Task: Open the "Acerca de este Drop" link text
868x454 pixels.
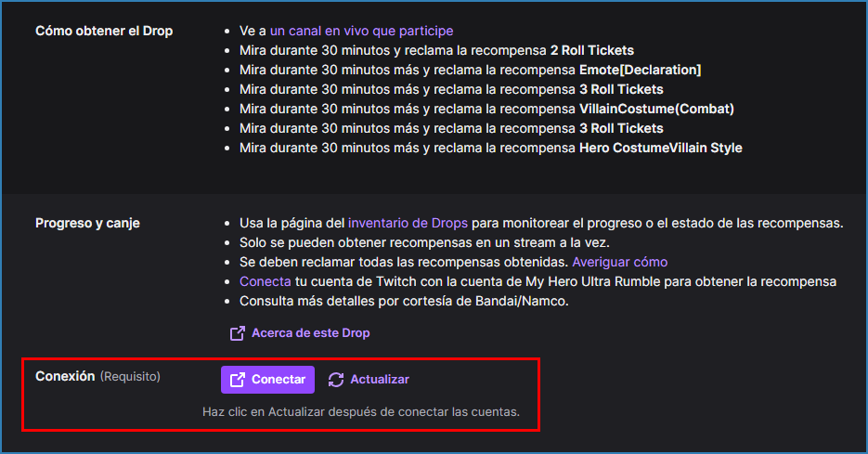Action: pos(310,332)
